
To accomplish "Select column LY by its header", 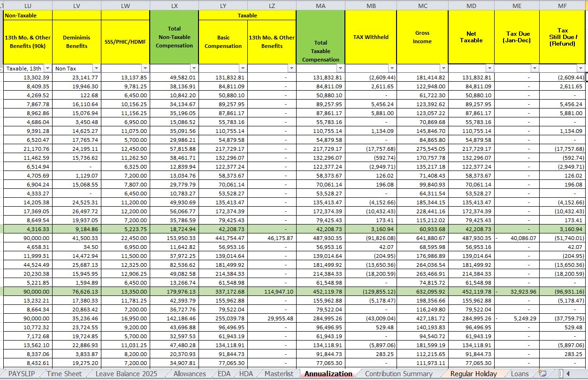I will tap(223, 5).
